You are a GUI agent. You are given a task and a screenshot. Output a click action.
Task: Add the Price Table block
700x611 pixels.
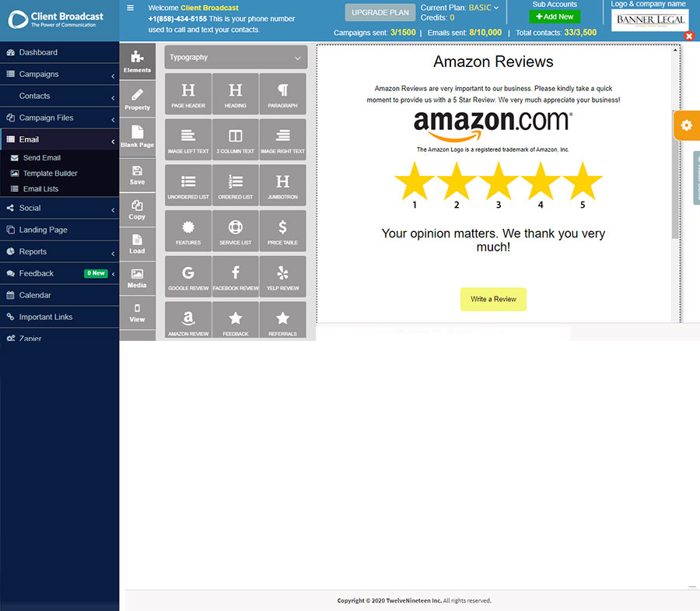coord(282,231)
